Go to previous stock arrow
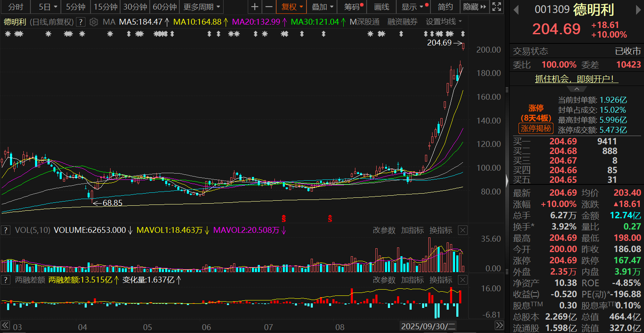Screen dimensions: 644x333 click(x=516, y=10)
